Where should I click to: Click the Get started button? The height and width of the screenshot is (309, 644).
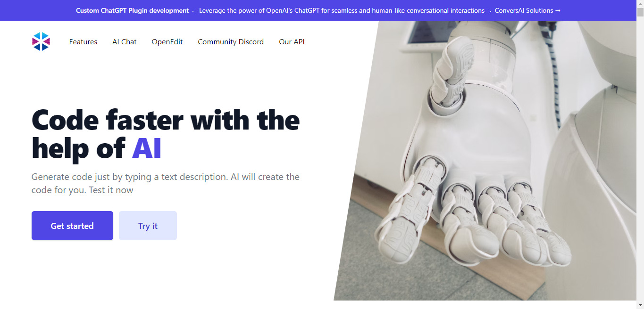click(x=72, y=226)
